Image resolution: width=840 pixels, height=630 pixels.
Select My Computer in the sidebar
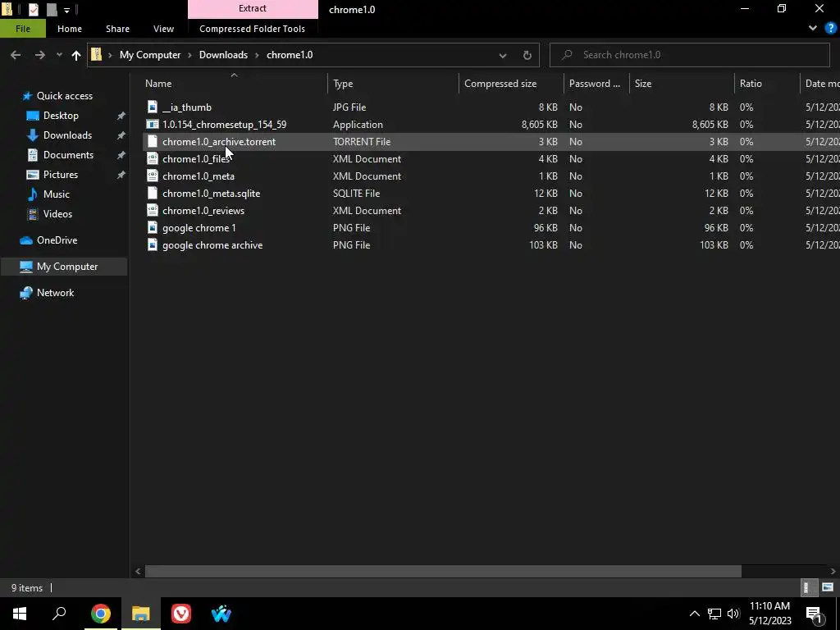click(x=64, y=267)
